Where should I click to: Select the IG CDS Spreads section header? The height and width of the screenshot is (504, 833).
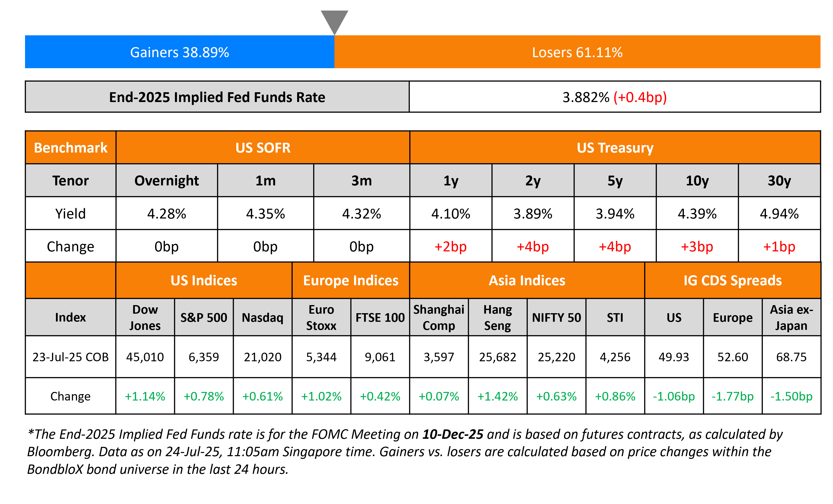pos(733,281)
